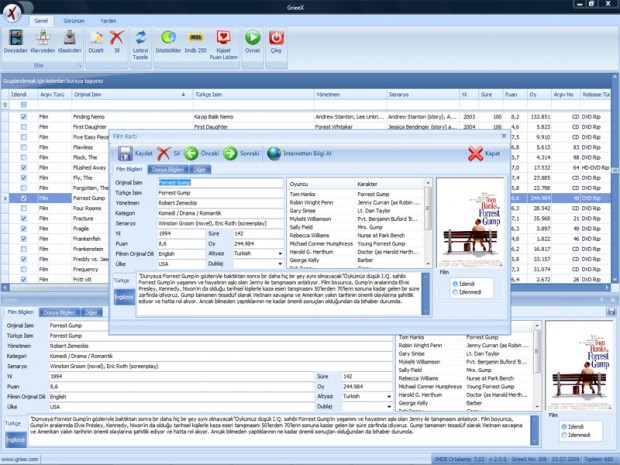Toggle İzlendi checkbox for Flushed Away
This screenshot has width=620, height=465.
24,168
